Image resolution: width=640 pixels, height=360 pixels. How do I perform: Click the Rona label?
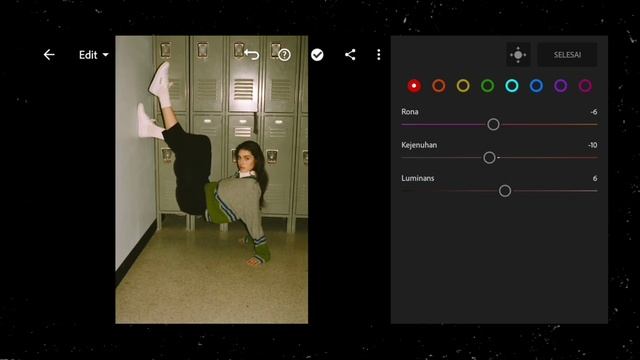coord(410,111)
